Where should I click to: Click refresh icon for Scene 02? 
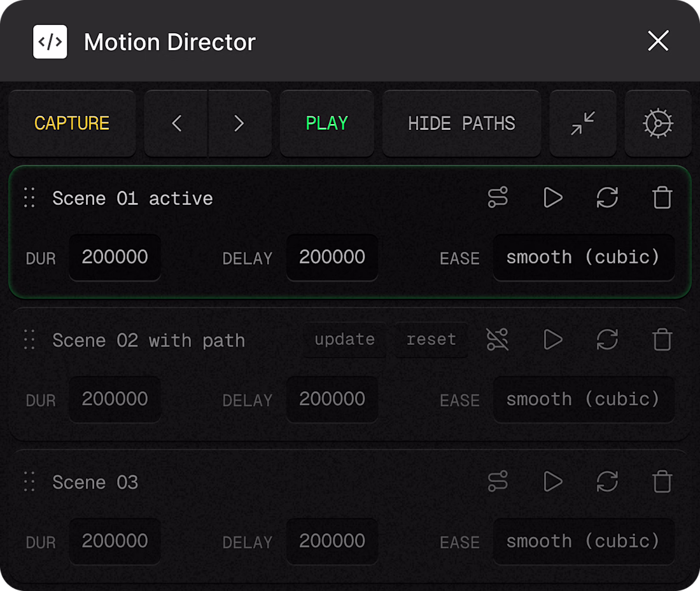click(x=607, y=340)
